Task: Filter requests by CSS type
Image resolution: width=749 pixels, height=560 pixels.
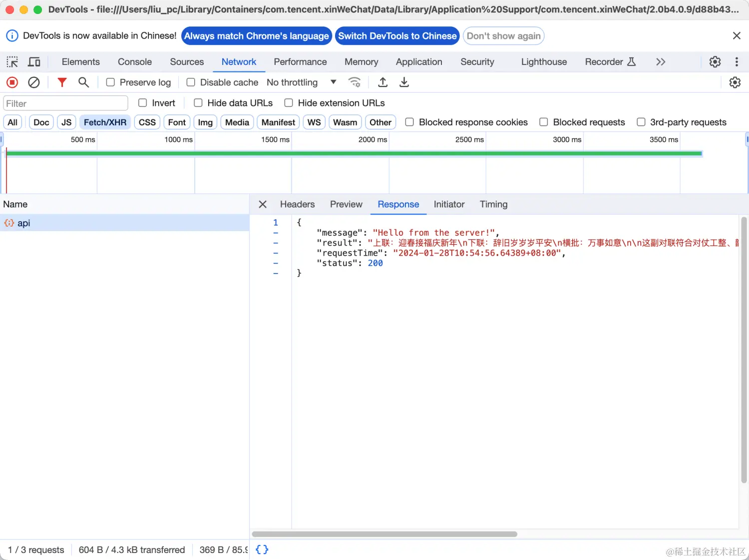Action: pyautogui.click(x=147, y=122)
